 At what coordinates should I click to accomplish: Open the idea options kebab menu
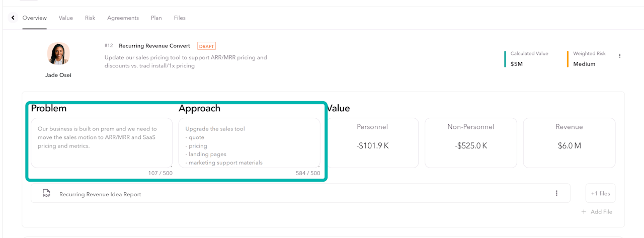point(620,56)
